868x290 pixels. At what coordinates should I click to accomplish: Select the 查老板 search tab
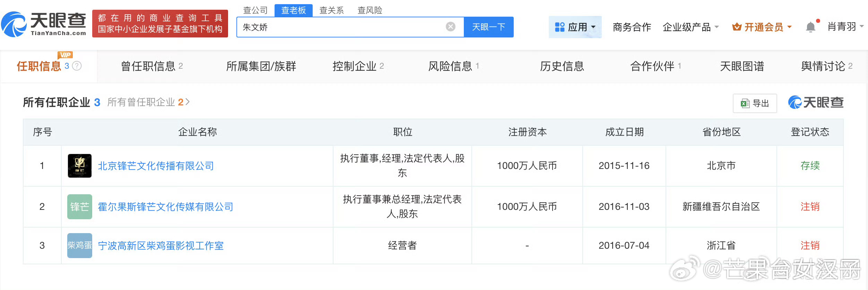(x=294, y=10)
